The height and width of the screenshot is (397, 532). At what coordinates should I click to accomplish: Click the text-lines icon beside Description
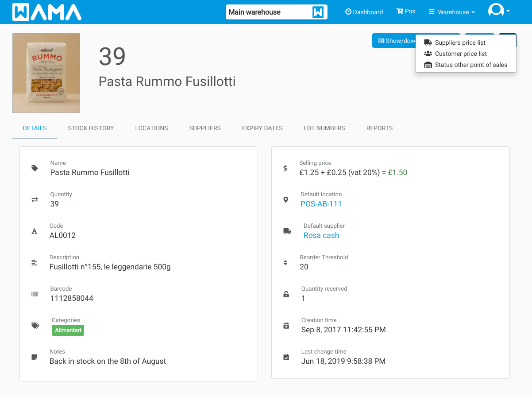pos(35,263)
